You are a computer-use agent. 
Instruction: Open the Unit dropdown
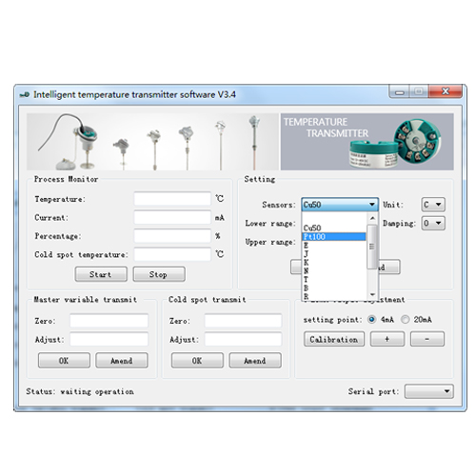433,205
